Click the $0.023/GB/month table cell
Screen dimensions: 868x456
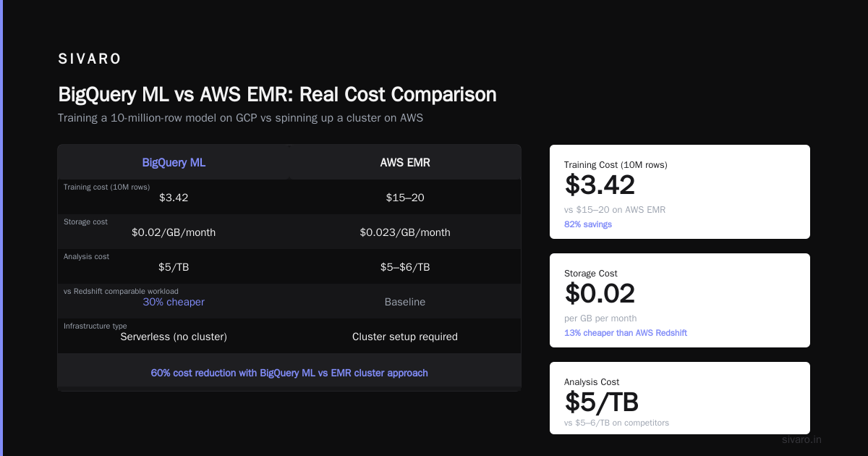pyautogui.click(x=405, y=232)
